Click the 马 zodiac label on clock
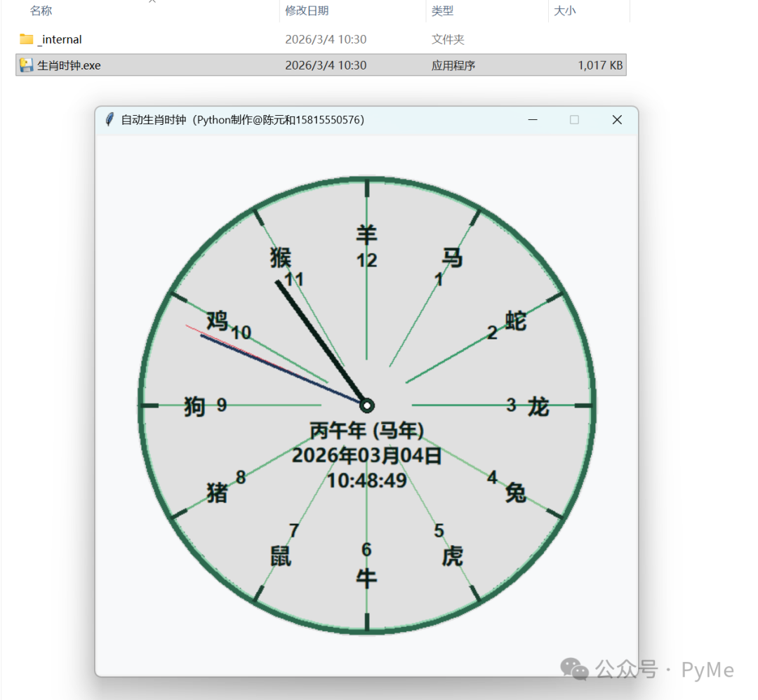 pyautogui.click(x=453, y=257)
